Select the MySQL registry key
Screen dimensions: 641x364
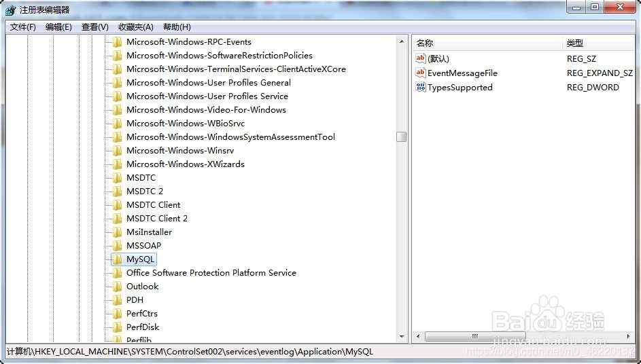pyautogui.click(x=140, y=259)
